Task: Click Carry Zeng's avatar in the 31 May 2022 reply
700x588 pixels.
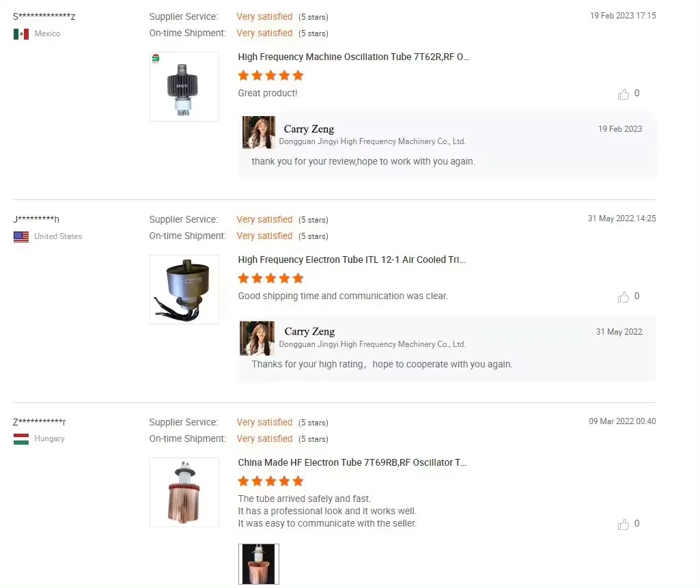Action: [x=257, y=338]
